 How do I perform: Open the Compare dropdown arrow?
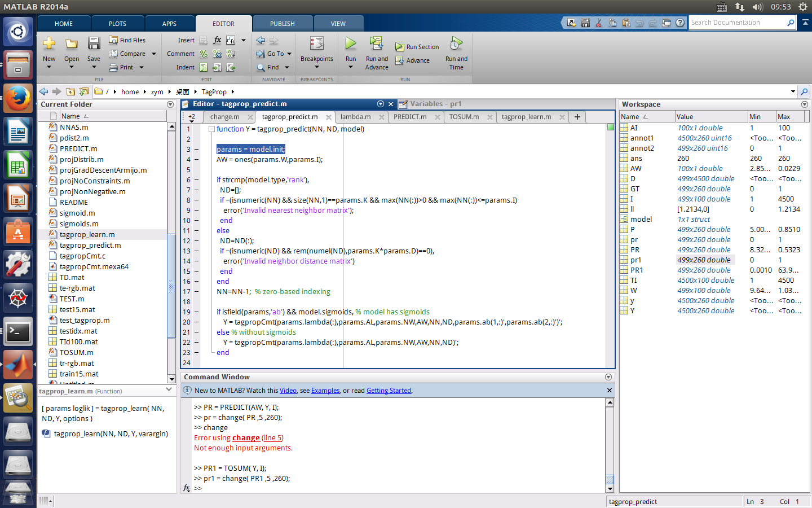[153, 54]
